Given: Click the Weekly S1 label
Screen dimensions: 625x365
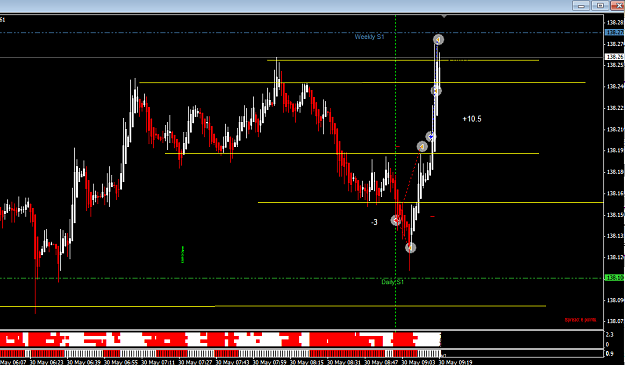Looking at the screenshot, I should 369,37.
